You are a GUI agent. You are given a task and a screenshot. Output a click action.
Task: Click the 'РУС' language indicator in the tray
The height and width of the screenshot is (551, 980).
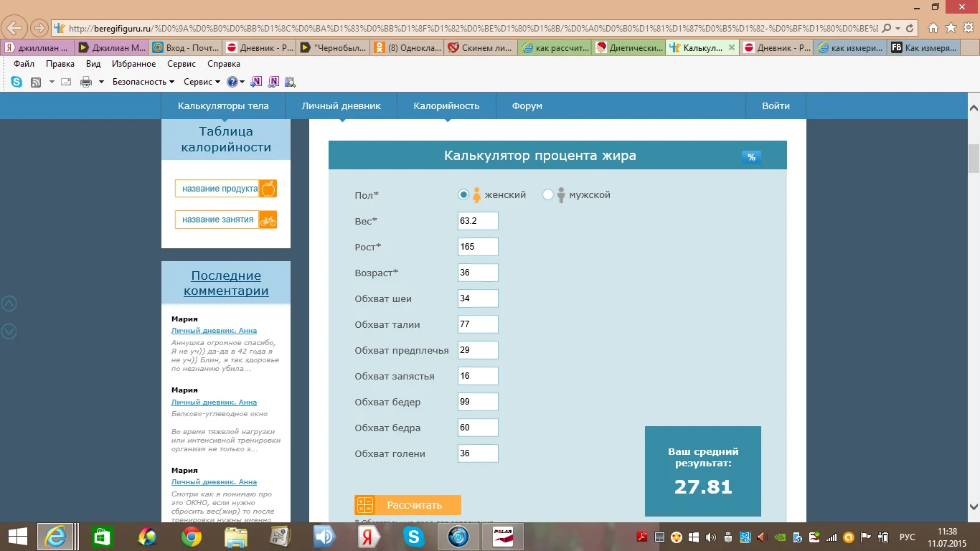click(908, 537)
